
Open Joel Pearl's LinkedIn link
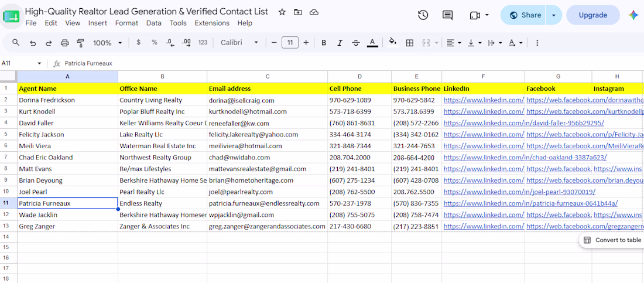pos(519,192)
